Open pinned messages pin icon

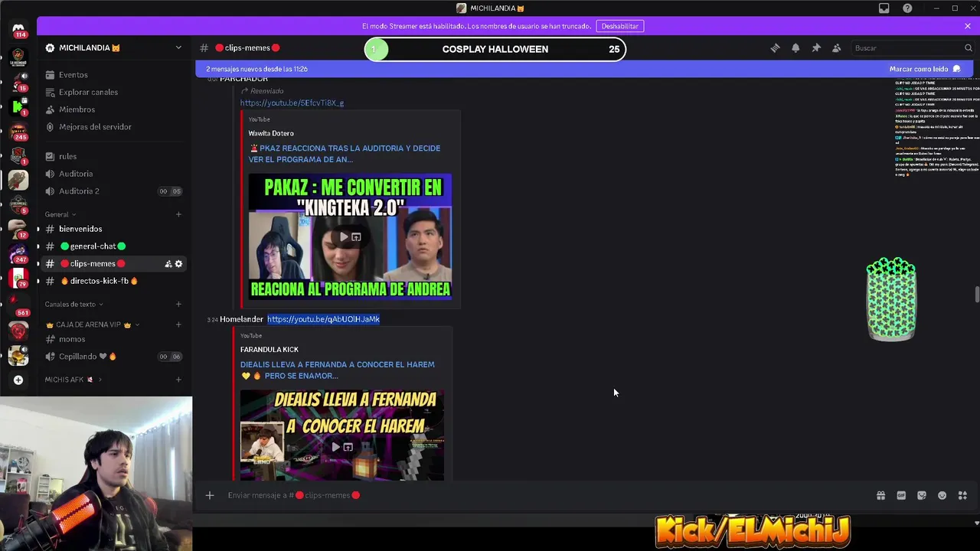coord(816,47)
